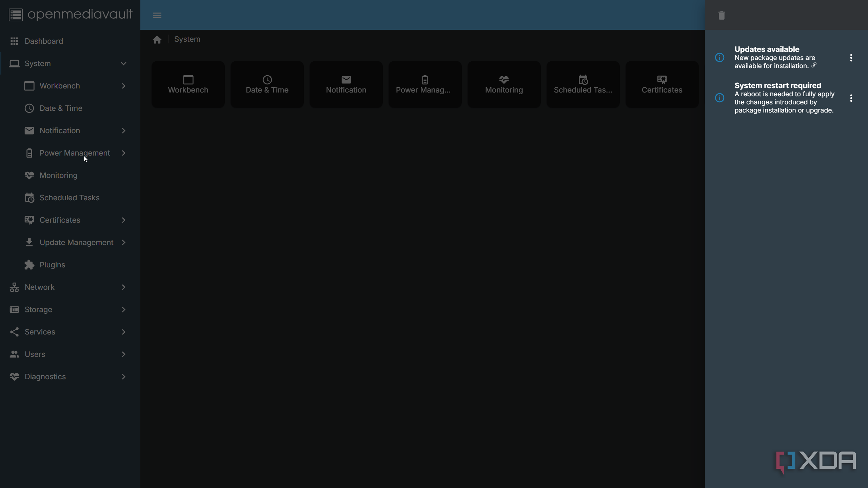Open the Certificates card
868x488 pixels.
(662, 84)
